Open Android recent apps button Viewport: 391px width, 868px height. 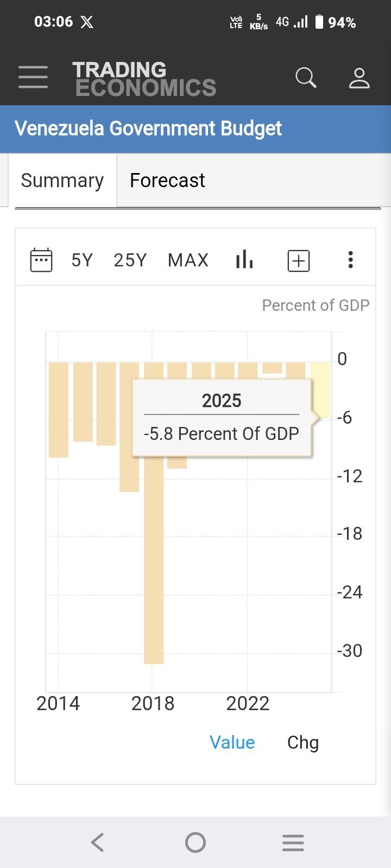click(x=293, y=843)
